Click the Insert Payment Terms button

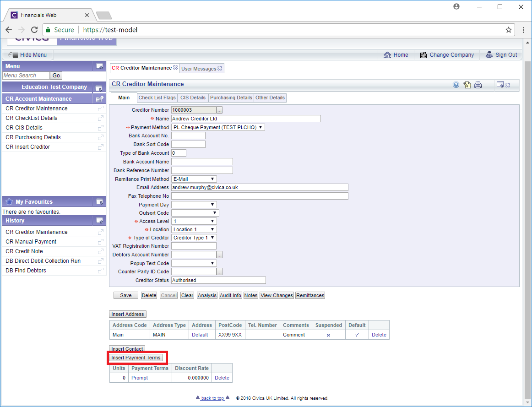(x=136, y=358)
